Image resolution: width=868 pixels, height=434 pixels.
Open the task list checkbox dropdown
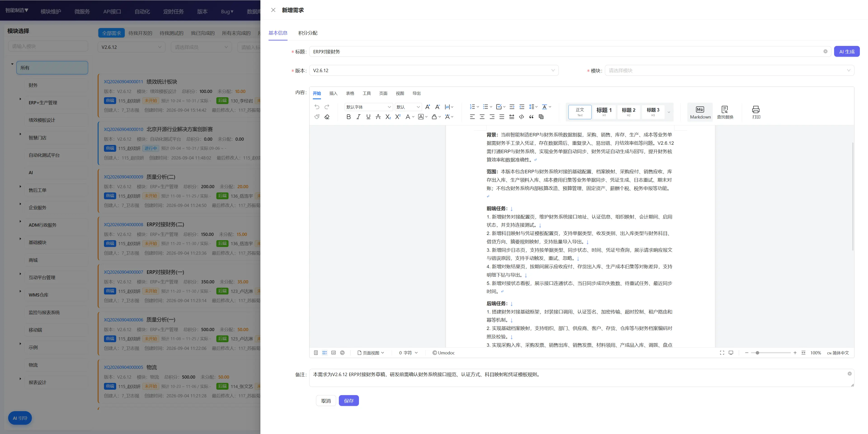(501, 107)
